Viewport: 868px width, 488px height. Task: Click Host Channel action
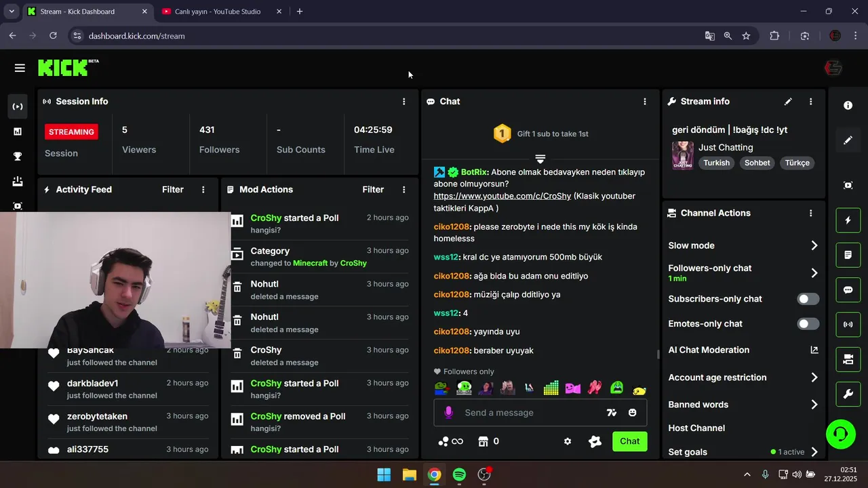696,428
